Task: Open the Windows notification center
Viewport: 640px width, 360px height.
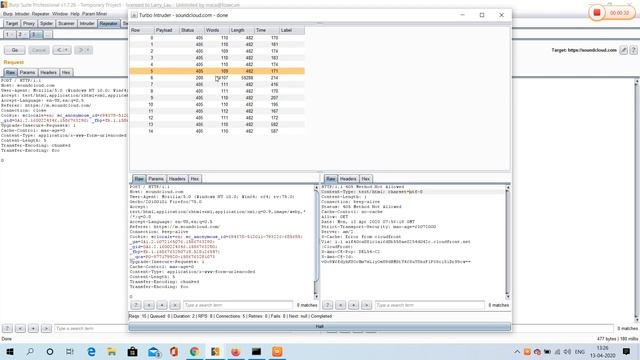Action: (627, 351)
